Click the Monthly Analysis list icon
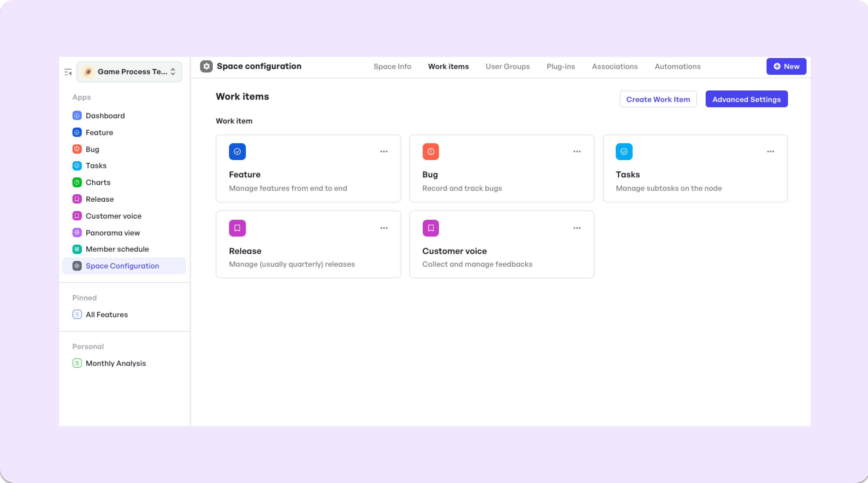Screen dimensions: 868x483 pos(77,363)
